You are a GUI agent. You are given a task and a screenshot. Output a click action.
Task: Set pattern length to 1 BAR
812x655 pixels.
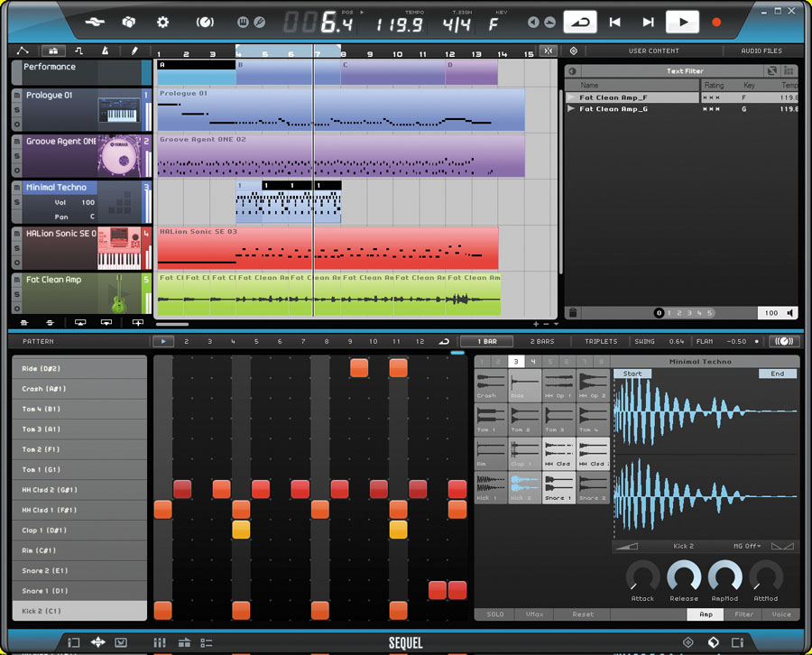(487, 341)
